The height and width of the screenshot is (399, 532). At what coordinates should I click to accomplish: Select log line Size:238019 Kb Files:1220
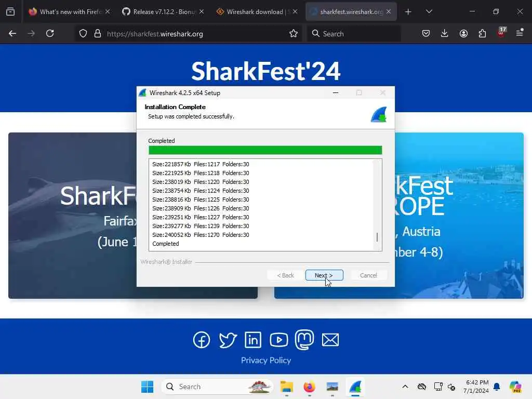[201, 182]
